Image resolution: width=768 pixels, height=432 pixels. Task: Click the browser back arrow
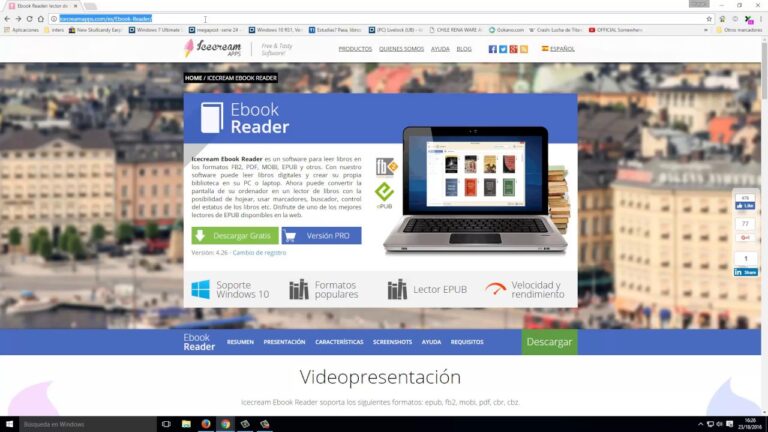(7, 19)
